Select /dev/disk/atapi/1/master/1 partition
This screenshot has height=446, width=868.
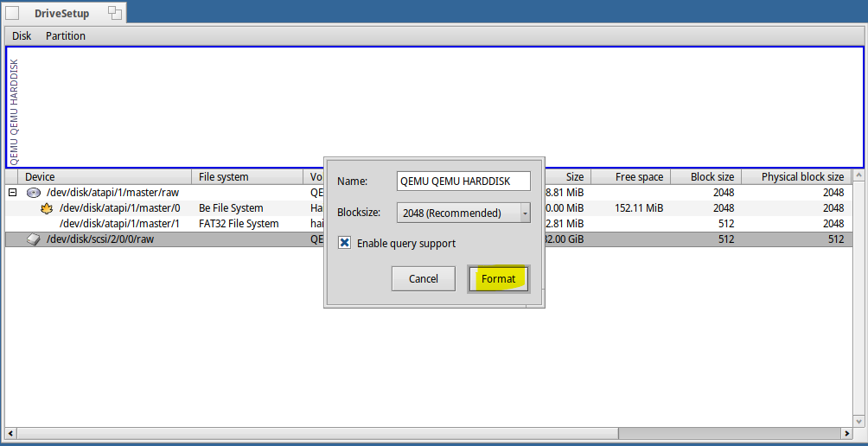click(429, 224)
